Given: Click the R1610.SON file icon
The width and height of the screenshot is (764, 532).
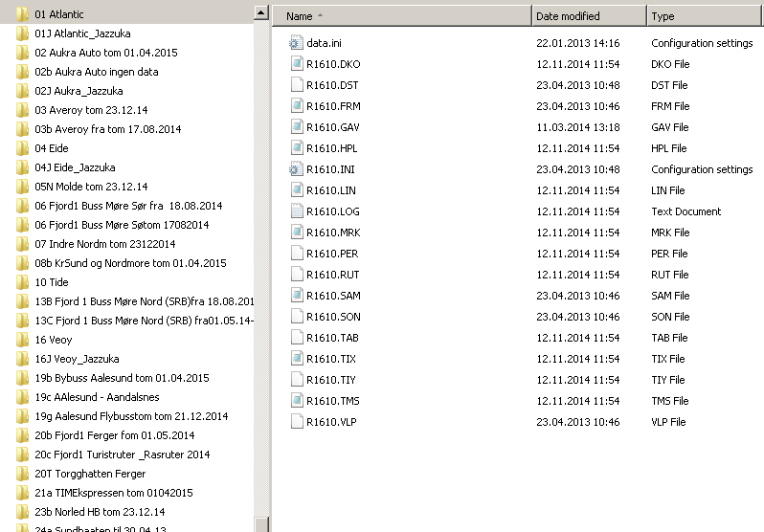Looking at the screenshot, I should pos(297,316).
